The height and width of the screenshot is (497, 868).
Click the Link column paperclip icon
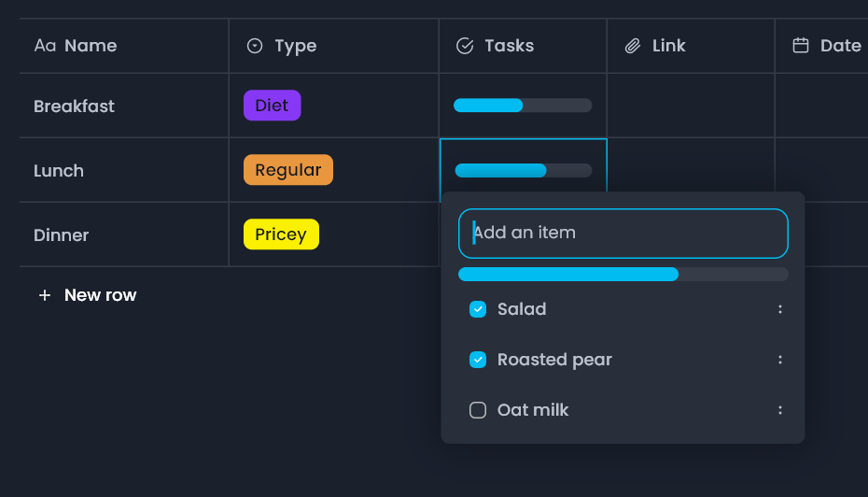pyautogui.click(x=633, y=46)
